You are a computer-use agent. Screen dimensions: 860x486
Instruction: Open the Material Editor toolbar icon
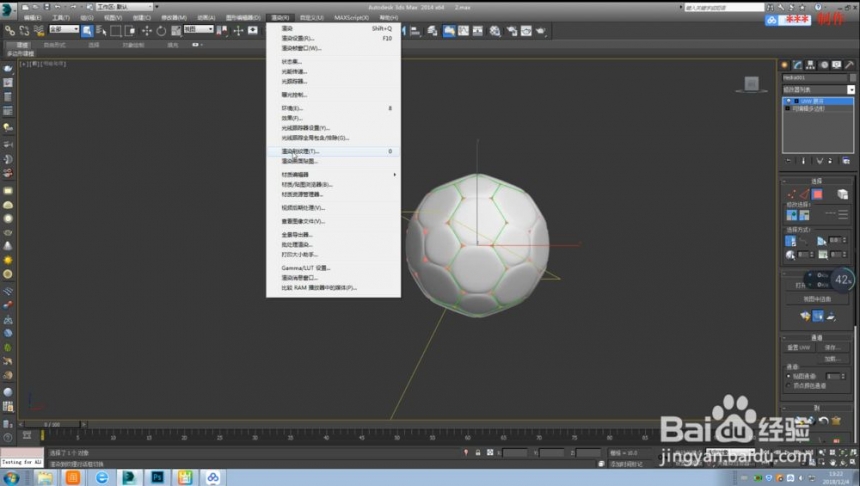495,31
